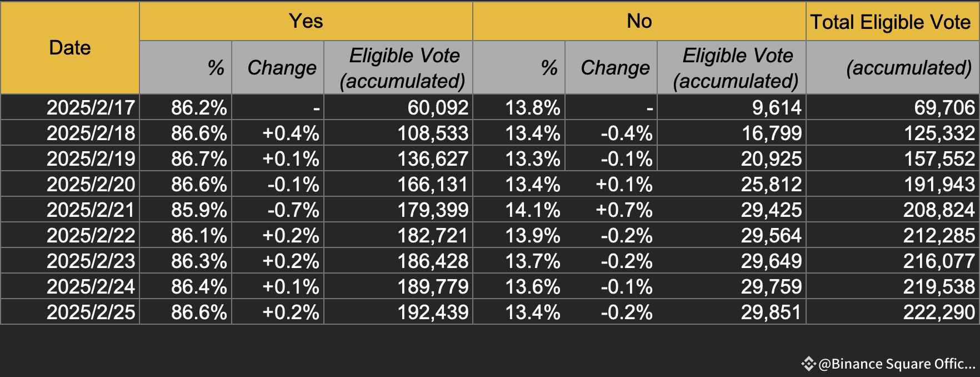Click the 9,614 No eligible vote cell
The height and width of the screenshot is (377, 980).
pos(776,107)
